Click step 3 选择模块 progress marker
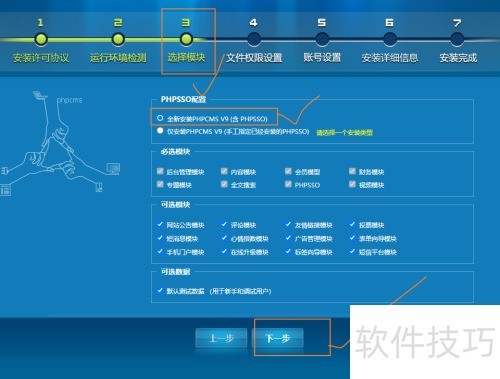Image resolution: width=500 pixels, height=379 pixels. tap(186, 39)
